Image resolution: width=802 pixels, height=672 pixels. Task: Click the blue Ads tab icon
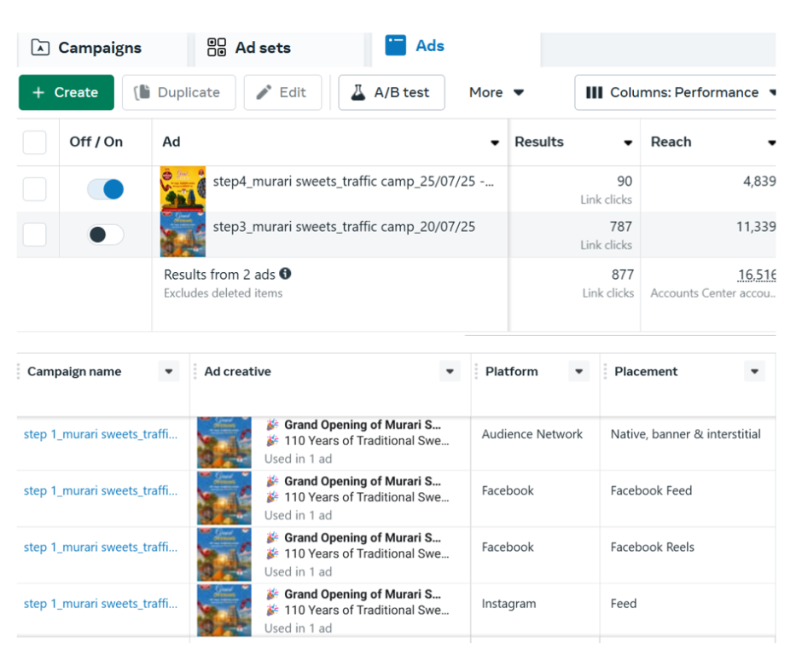pos(395,46)
